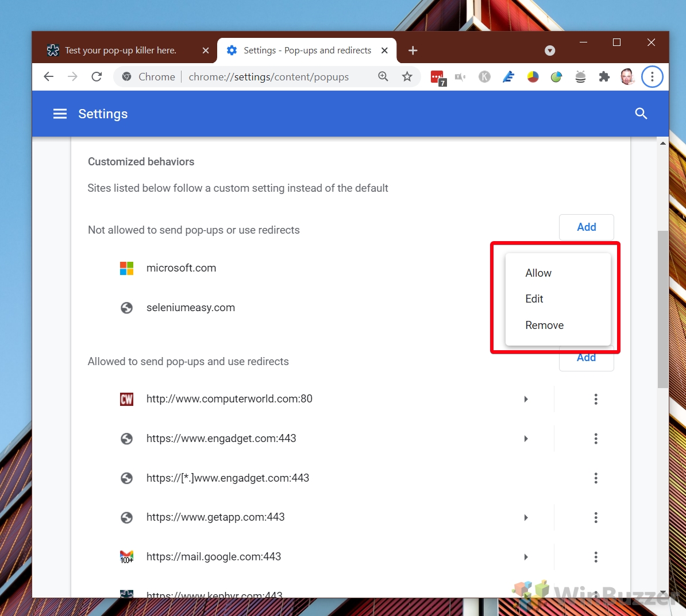Click the https://[*.]www.engadget.com:443 entry

[228, 478]
